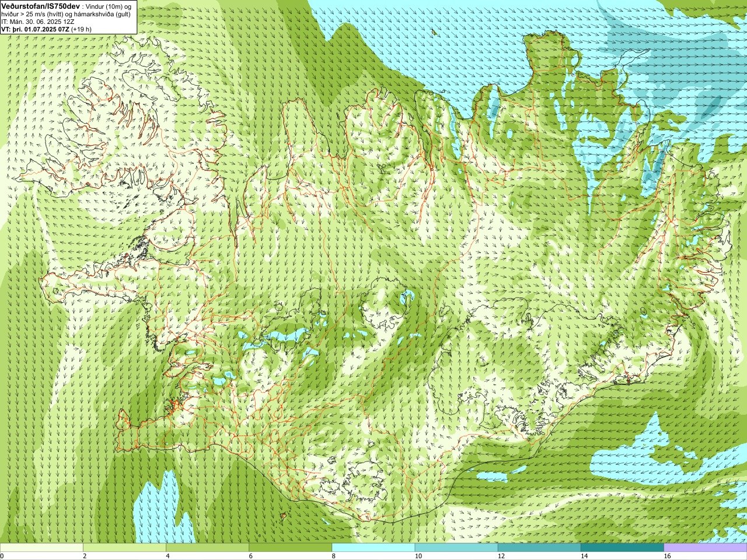Click the medium green 4–6 m/s legend swatch

pos(208,548)
